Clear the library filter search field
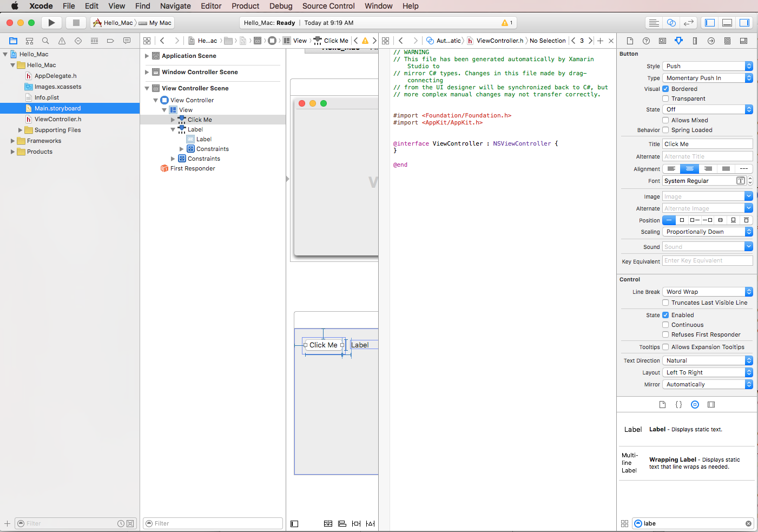 point(748,523)
